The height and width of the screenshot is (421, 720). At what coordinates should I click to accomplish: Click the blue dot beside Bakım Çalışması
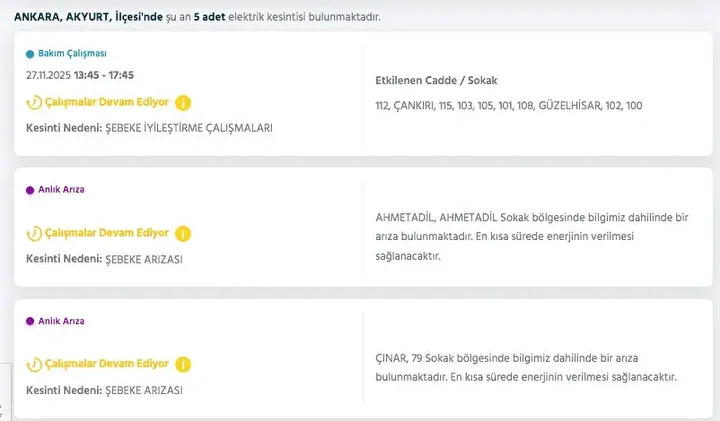[x=30, y=53]
